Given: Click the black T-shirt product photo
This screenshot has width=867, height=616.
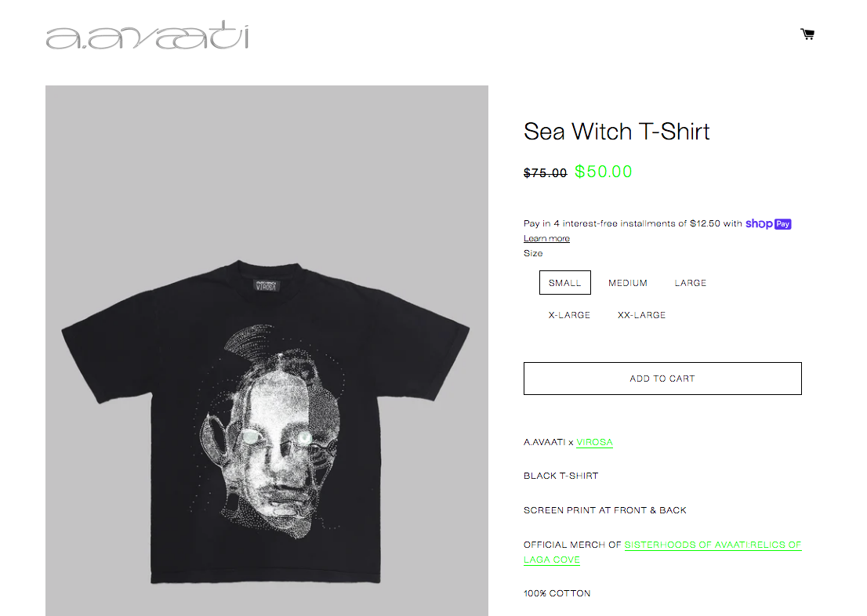Looking at the screenshot, I should click(267, 350).
